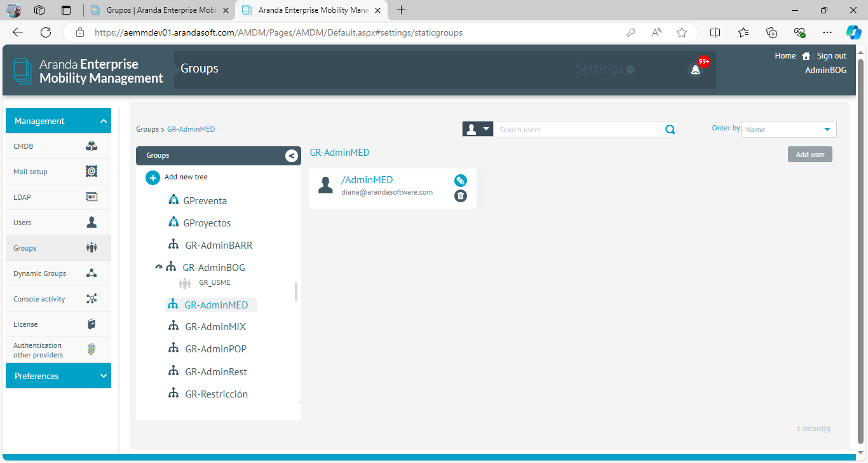Click the avatar icon of /AdminMED
Image resolution: width=868 pixels, height=463 pixels.
[x=326, y=186]
